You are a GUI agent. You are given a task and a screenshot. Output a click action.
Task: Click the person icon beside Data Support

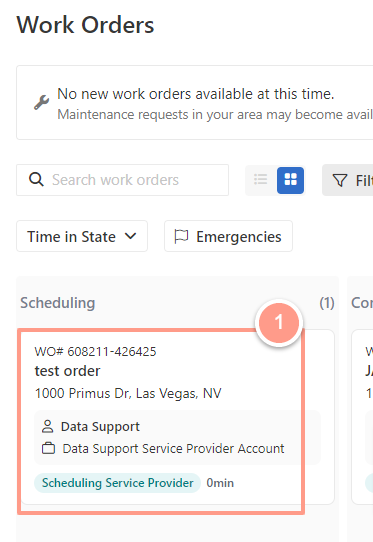(x=47, y=426)
